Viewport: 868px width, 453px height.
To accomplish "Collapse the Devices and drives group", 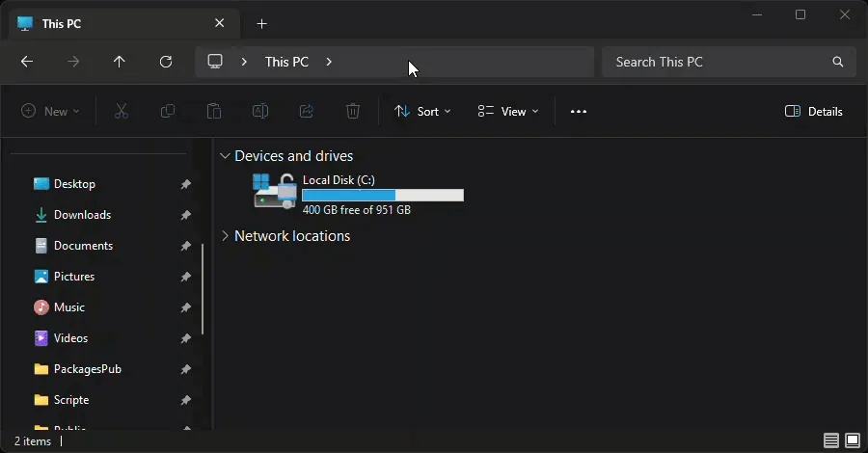I will click(x=225, y=156).
